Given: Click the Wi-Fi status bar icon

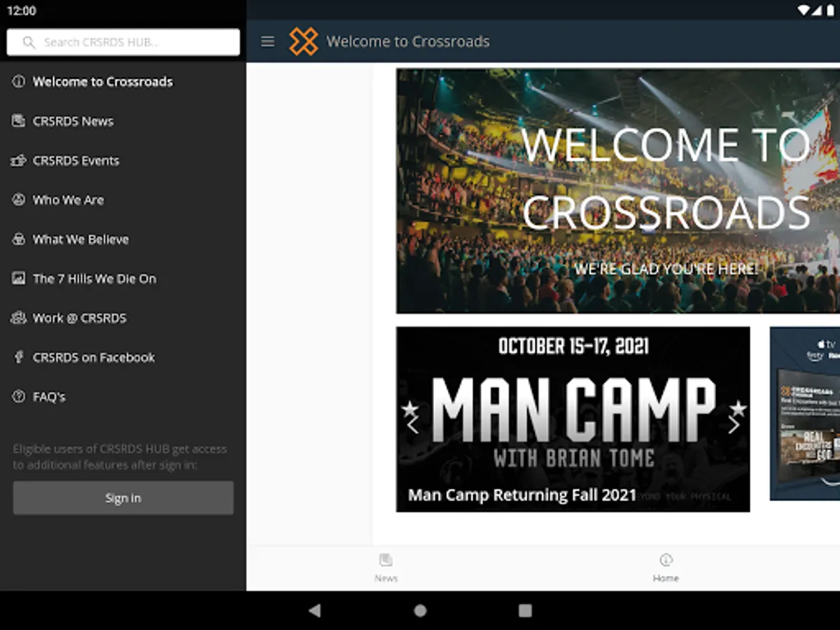Looking at the screenshot, I should click(804, 10).
